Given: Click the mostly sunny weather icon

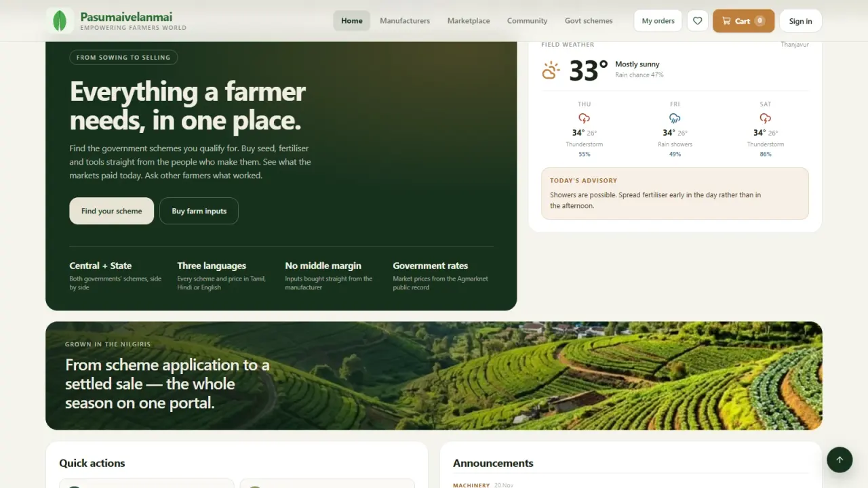Looking at the screenshot, I should pos(551,70).
